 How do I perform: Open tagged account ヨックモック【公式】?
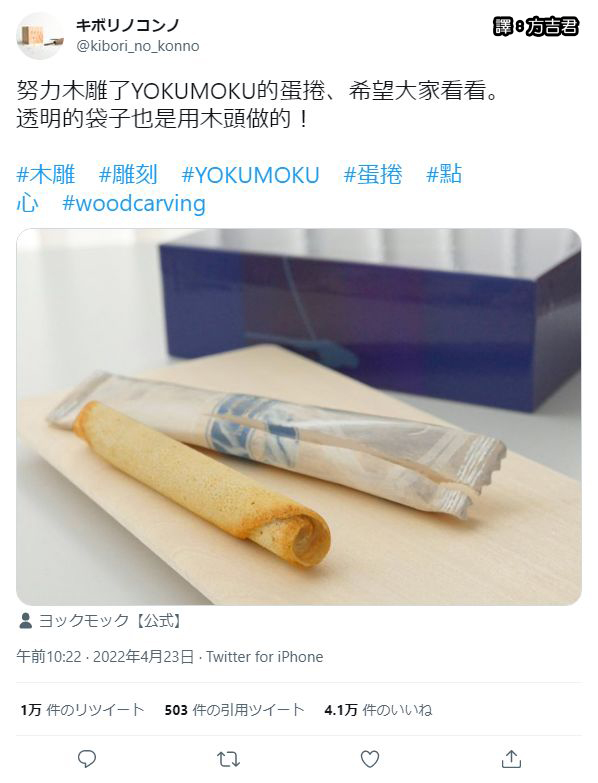[x=110, y=621]
